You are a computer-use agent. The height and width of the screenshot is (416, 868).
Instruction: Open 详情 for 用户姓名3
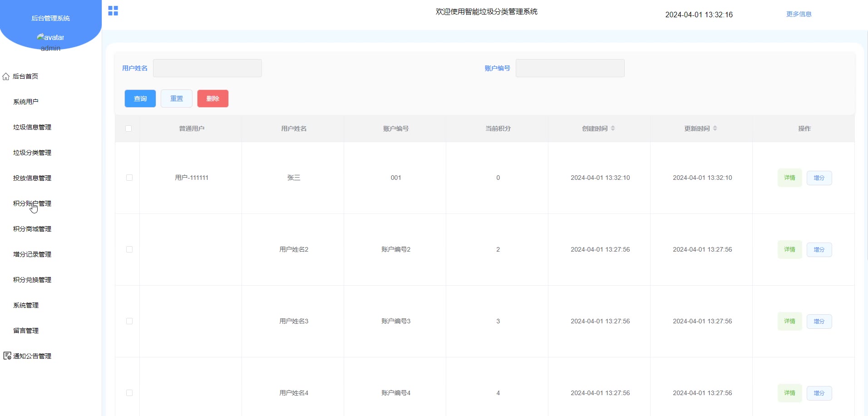790,321
